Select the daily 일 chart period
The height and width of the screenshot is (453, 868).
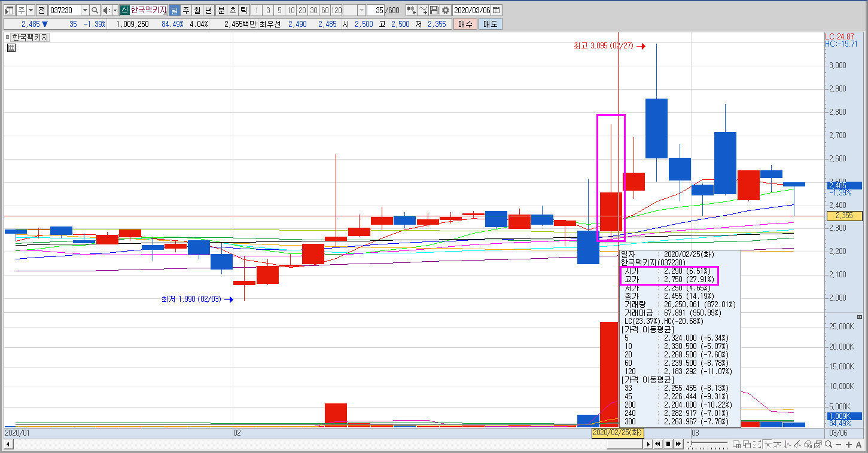(x=175, y=10)
